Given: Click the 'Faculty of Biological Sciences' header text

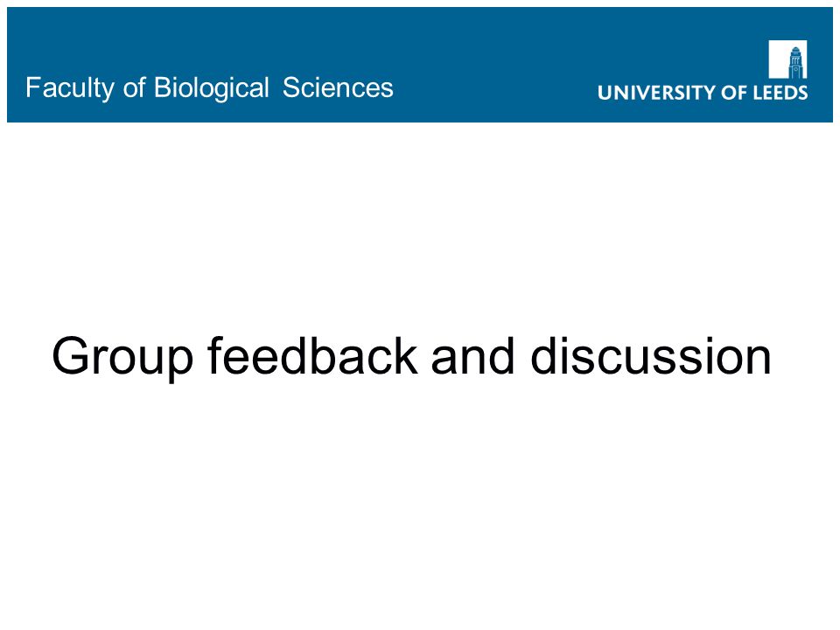Looking at the screenshot, I should [209, 87].
